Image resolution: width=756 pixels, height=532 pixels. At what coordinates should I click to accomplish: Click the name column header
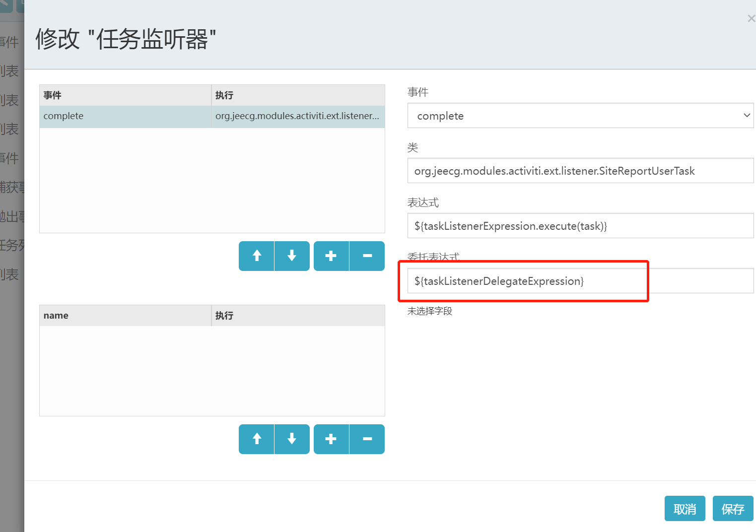(x=56, y=315)
